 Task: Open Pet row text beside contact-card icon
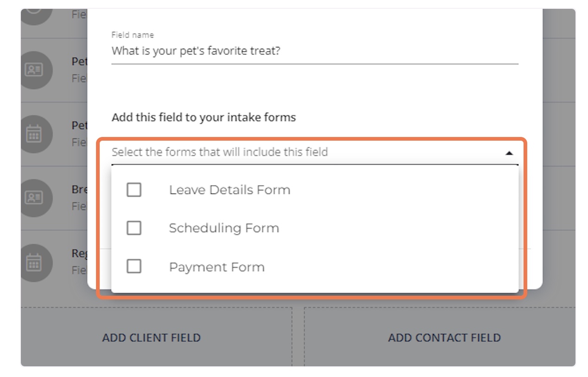tap(79, 62)
